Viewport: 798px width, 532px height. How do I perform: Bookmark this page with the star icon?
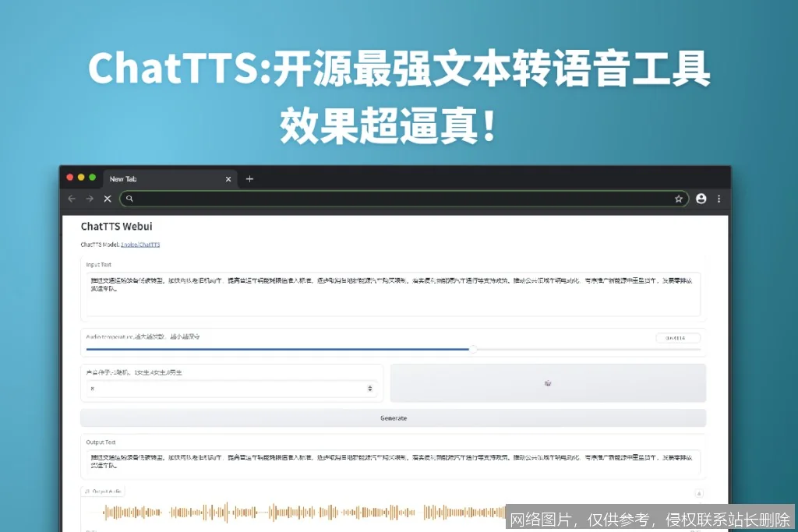(679, 199)
